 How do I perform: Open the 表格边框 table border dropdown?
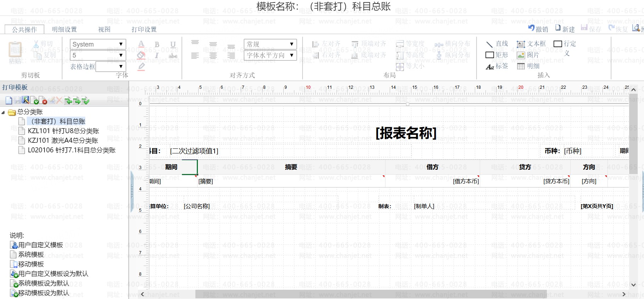click(111, 66)
